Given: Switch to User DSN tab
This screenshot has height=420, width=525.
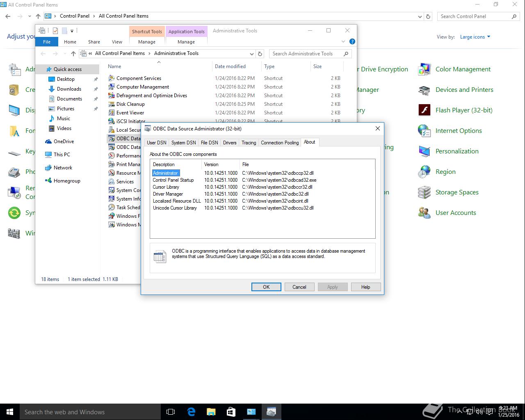Looking at the screenshot, I should click(x=157, y=143).
